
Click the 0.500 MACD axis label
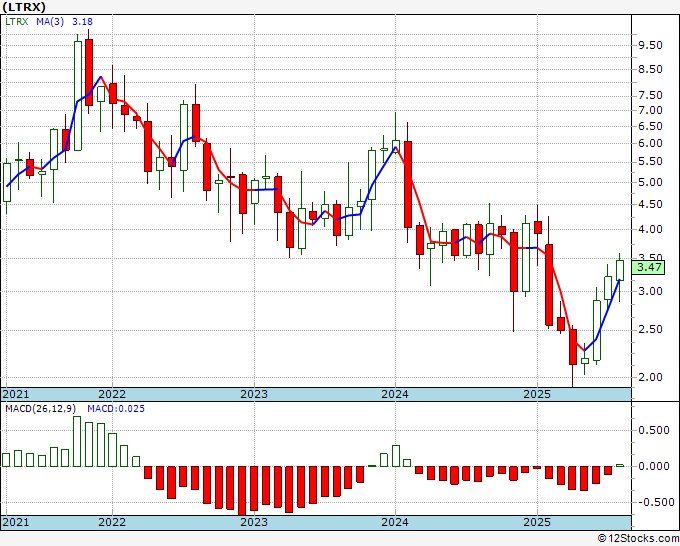pyautogui.click(x=654, y=430)
